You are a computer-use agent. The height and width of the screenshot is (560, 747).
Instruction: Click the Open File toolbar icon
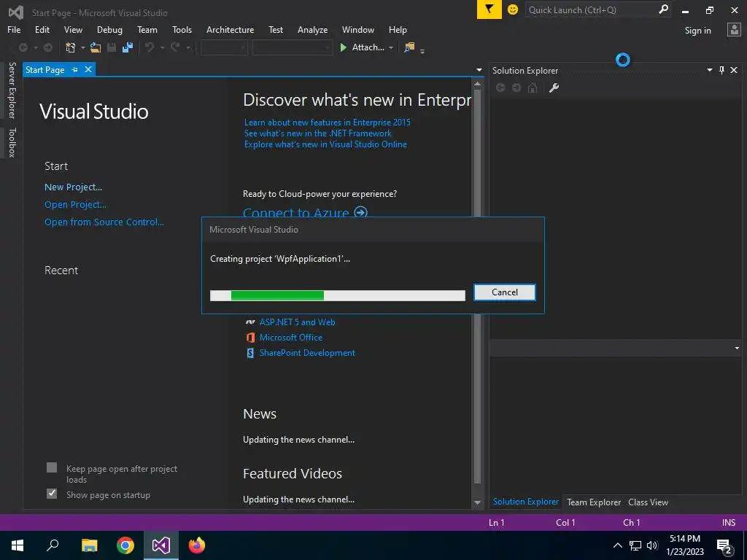(96, 47)
